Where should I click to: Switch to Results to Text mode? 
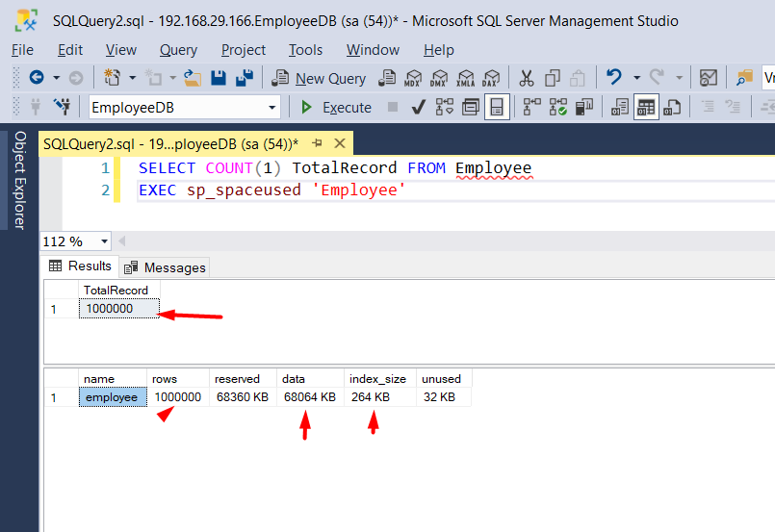tap(620, 107)
